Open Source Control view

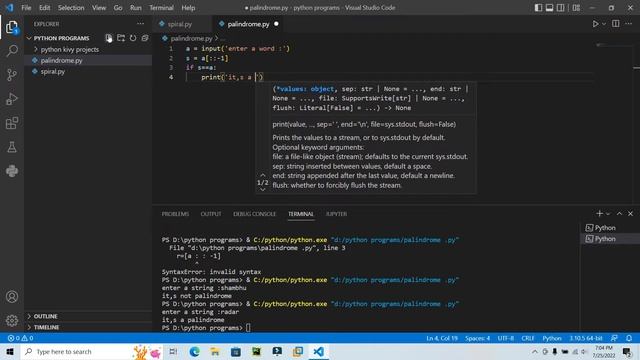12,75
